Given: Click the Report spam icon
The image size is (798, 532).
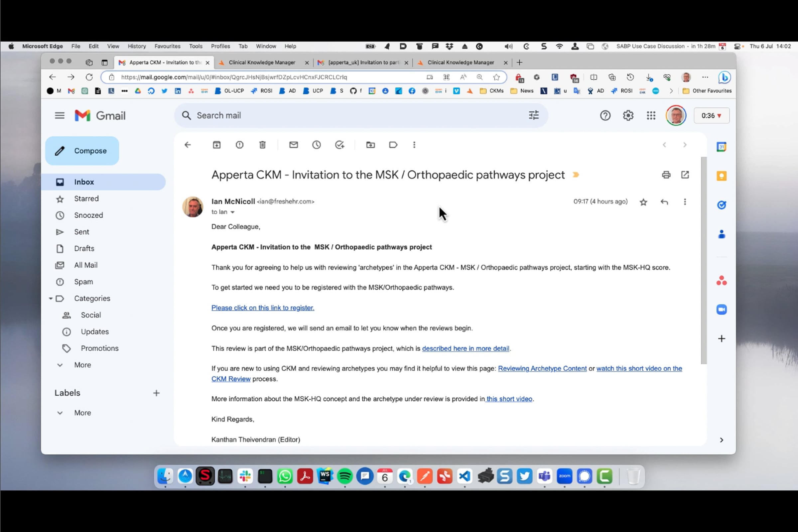Looking at the screenshot, I should (239, 145).
